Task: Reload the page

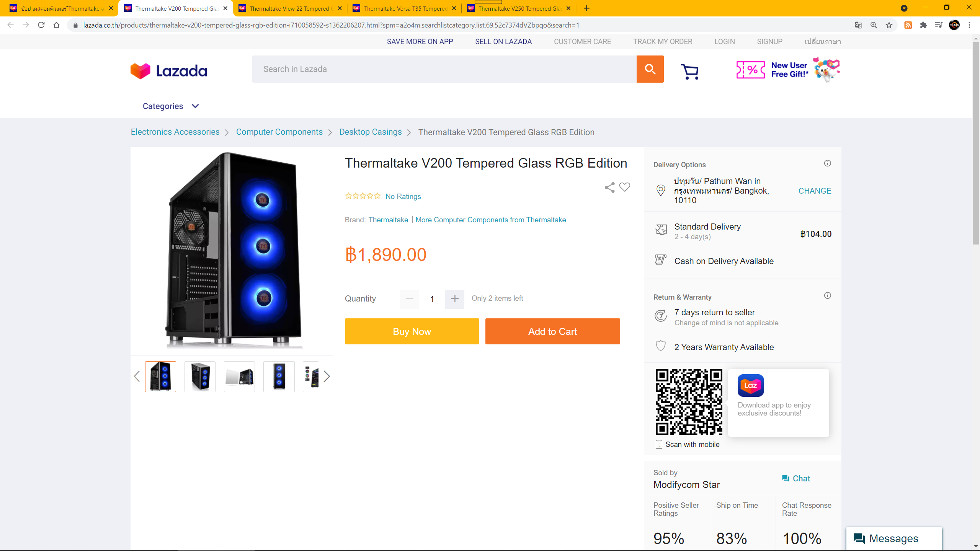Action: (41, 25)
